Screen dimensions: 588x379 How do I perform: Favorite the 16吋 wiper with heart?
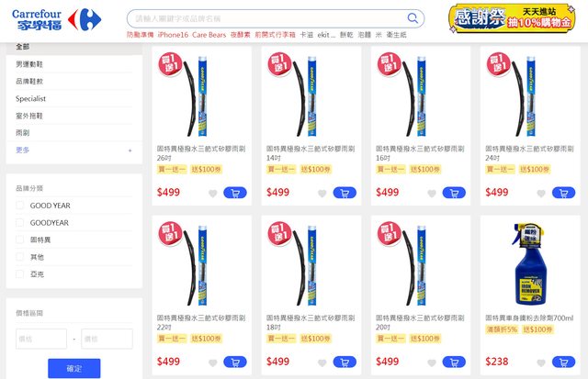tap(432, 194)
